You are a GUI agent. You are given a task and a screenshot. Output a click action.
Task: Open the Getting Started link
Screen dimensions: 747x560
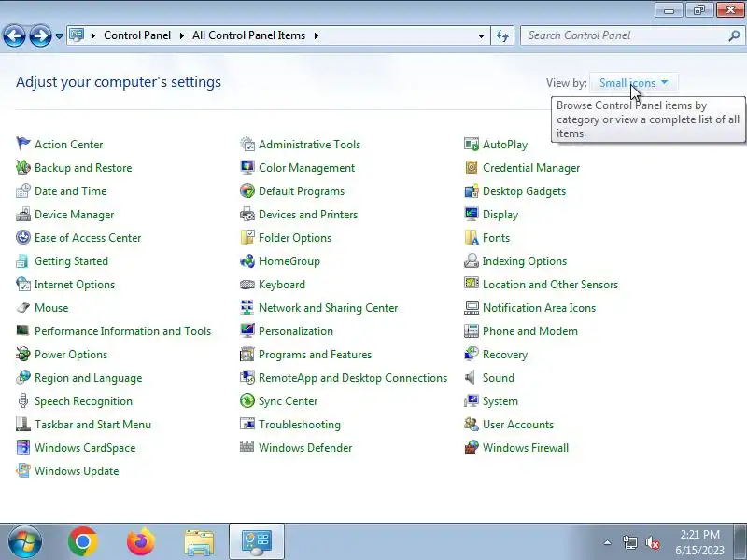(71, 261)
